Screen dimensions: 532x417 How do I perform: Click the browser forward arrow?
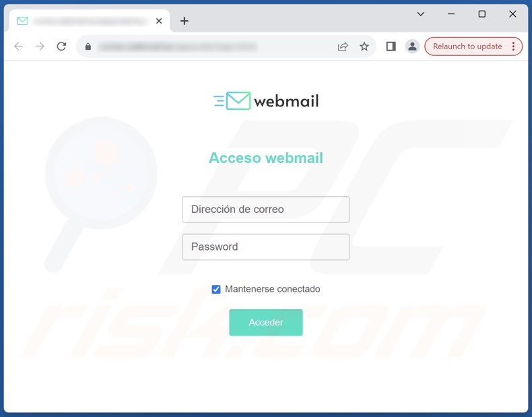click(x=40, y=46)
